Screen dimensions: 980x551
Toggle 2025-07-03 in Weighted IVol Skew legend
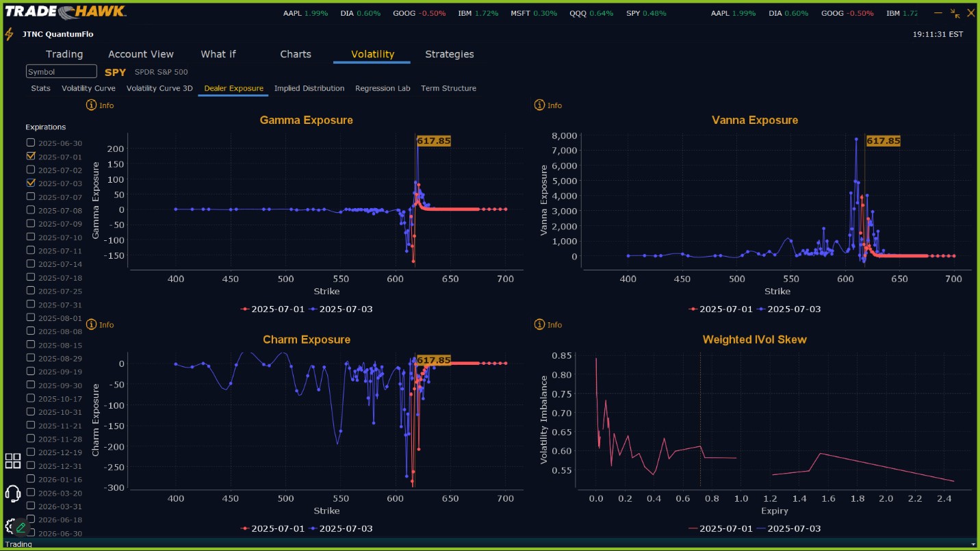(x=789, y=528)
